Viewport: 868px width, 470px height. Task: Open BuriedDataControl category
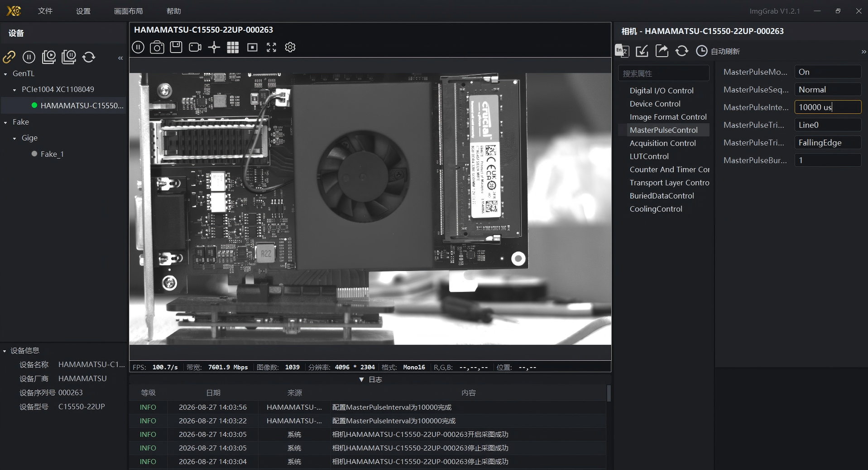[662, 196]
